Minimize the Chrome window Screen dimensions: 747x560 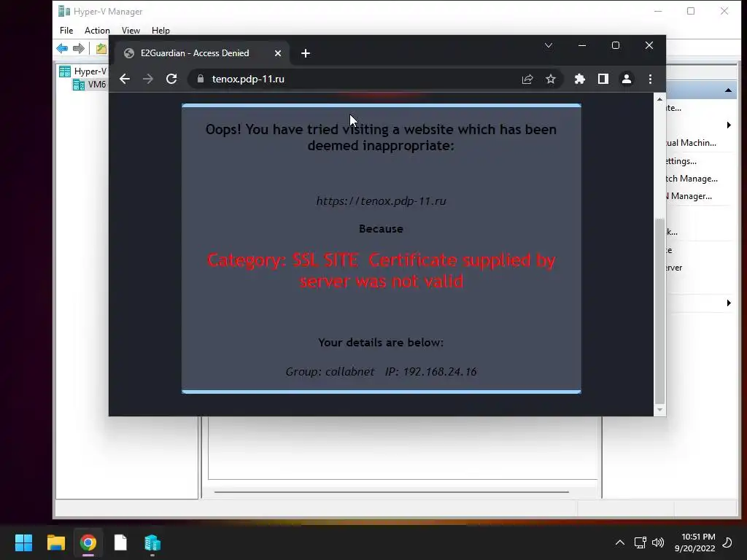(582, 45)
